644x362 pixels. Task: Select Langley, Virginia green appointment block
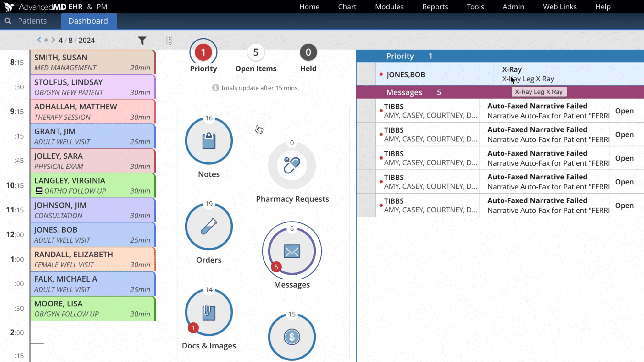[93, 185]
